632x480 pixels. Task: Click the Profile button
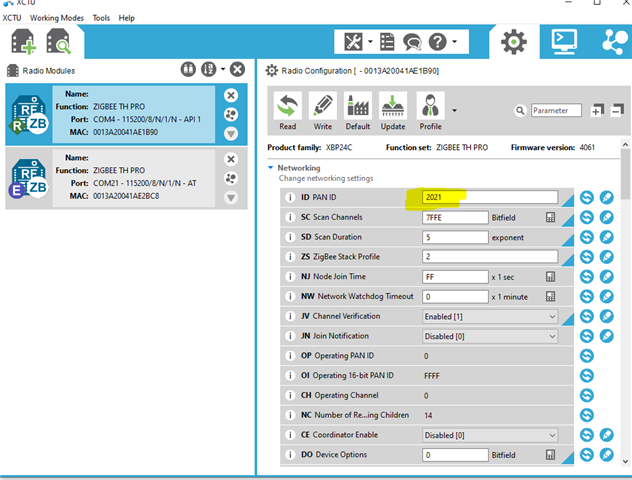click(430, 111)
